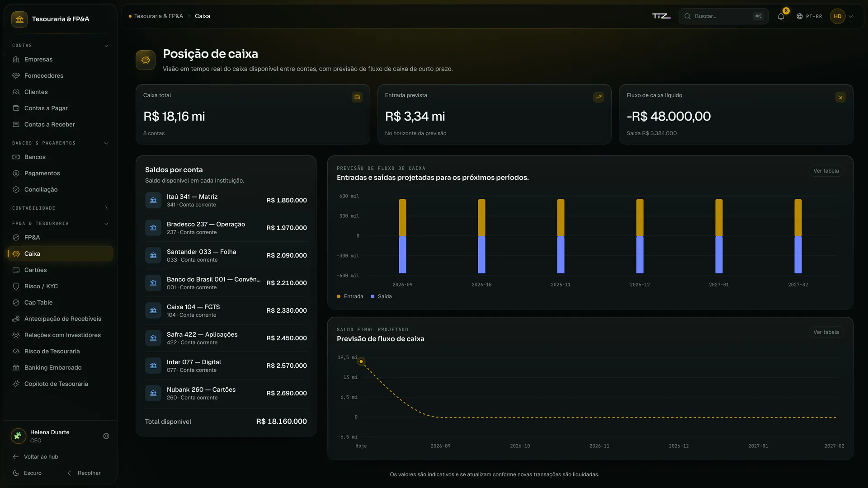The height and width of the screenshot is (488, 868).
Task: Click the settings gear beside Helena Duarte
Action: tap(106, 436)
